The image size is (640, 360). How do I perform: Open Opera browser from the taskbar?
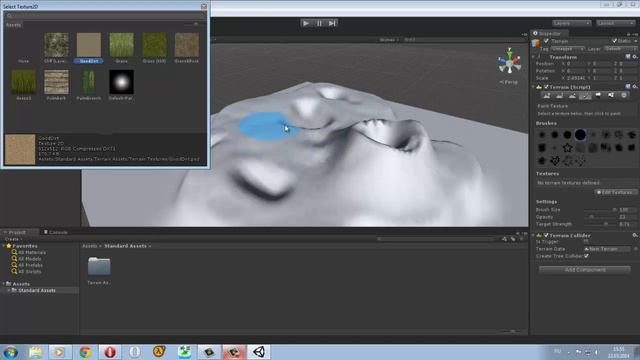[110, 352]
